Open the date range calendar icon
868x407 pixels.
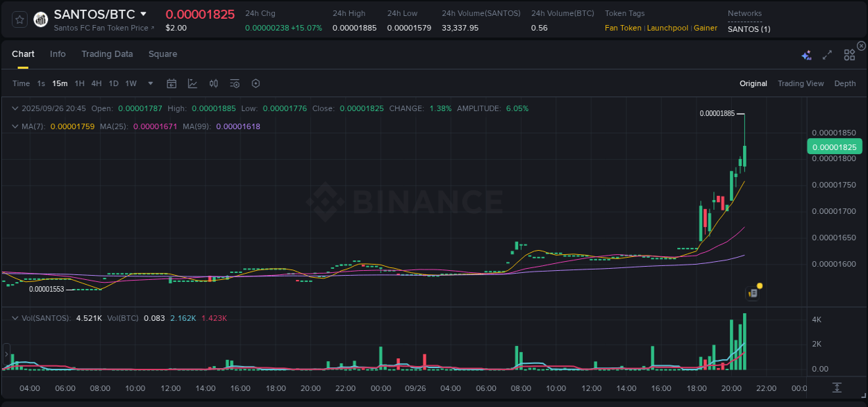172,83
